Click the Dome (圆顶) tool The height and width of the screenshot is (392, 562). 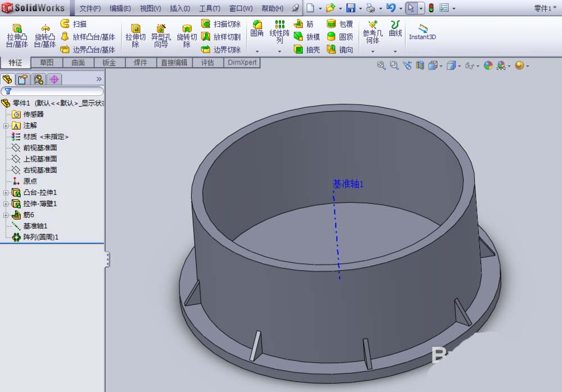click(340, 37)
